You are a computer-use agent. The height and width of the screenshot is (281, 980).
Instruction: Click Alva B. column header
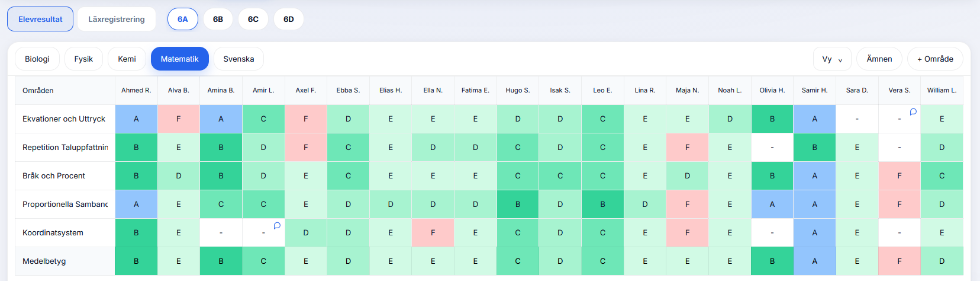point(179,90)
